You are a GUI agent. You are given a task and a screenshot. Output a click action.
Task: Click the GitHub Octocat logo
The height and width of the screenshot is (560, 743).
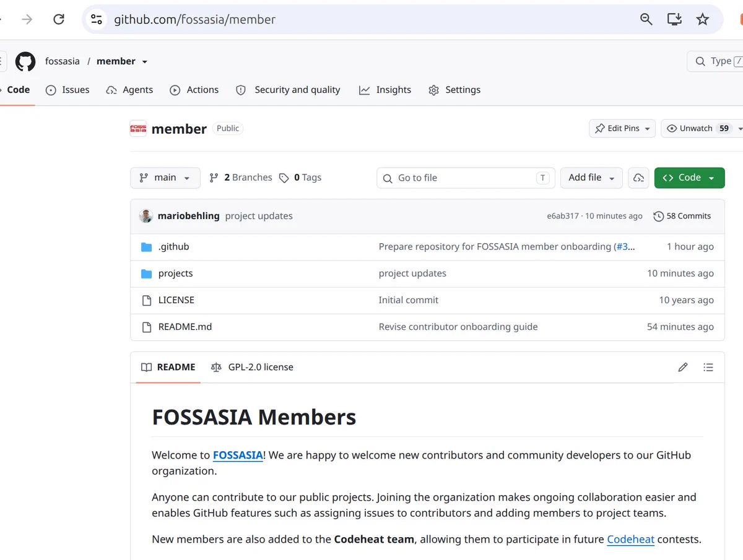[25, 61]
